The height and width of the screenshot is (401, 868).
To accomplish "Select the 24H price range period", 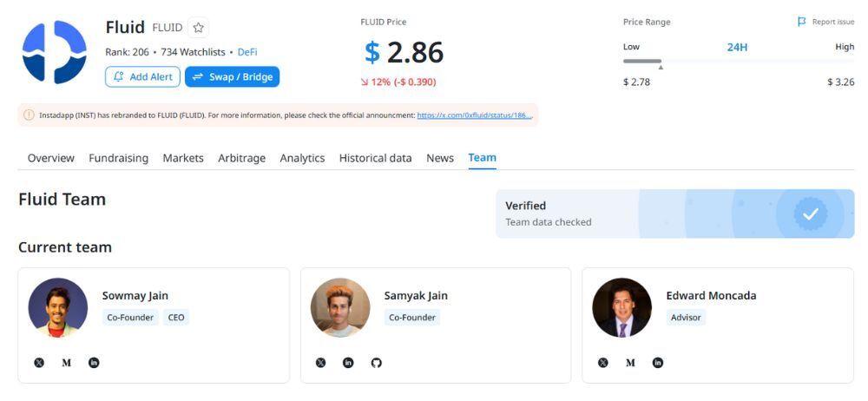I will tap(737, 47).
